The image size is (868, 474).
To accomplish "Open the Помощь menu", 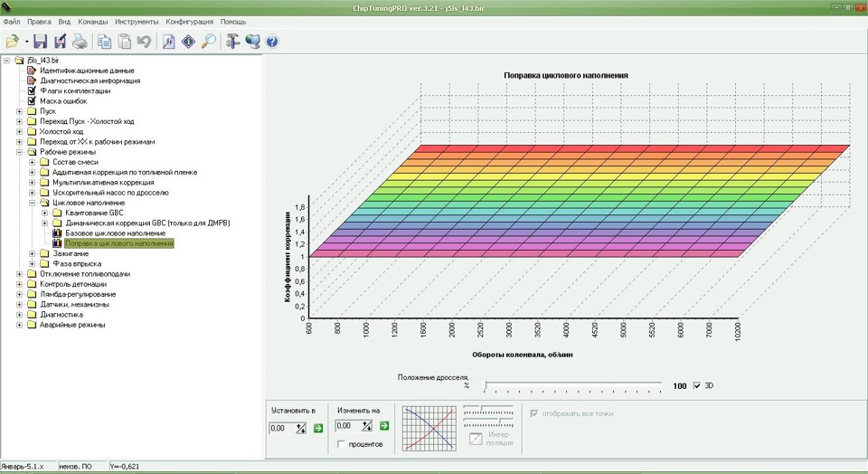I will click(233, 22).
